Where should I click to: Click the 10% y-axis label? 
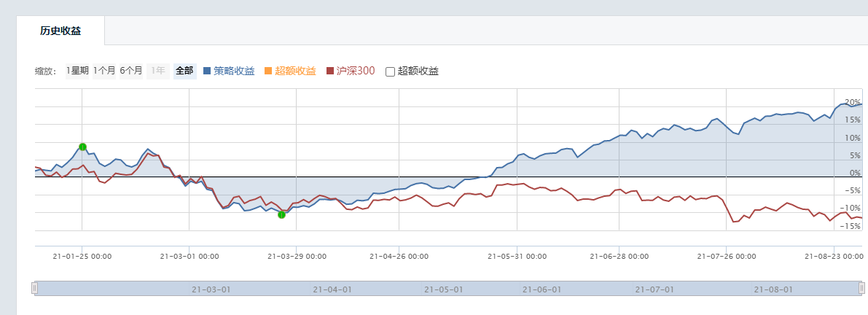853,138
